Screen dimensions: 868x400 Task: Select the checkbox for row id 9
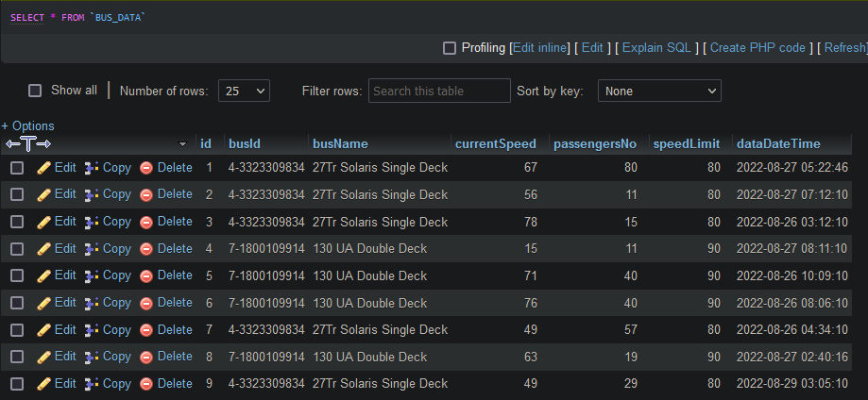coord(17,383)
